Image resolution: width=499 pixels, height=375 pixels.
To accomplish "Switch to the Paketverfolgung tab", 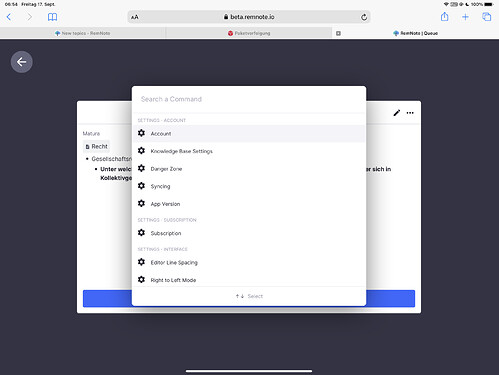I will 249,33.
